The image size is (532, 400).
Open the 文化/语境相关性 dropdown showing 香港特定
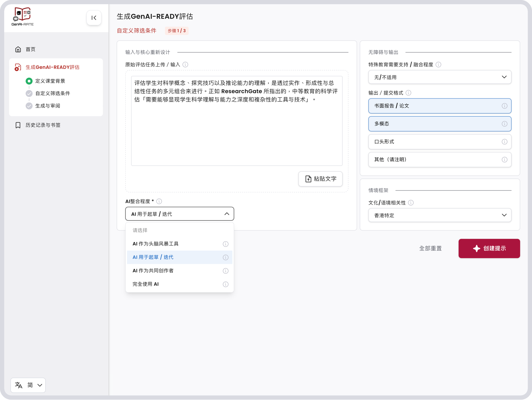coord(440,215)
